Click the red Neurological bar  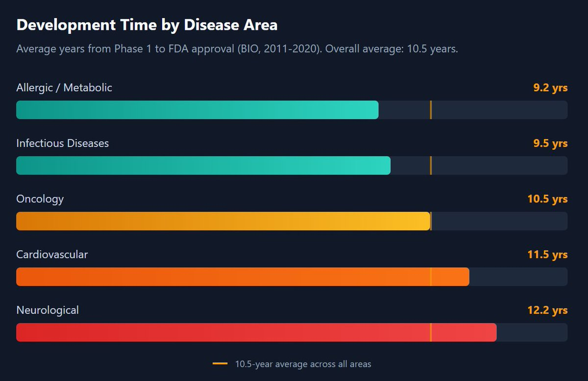pyautogui.click(x=256, y=332)
